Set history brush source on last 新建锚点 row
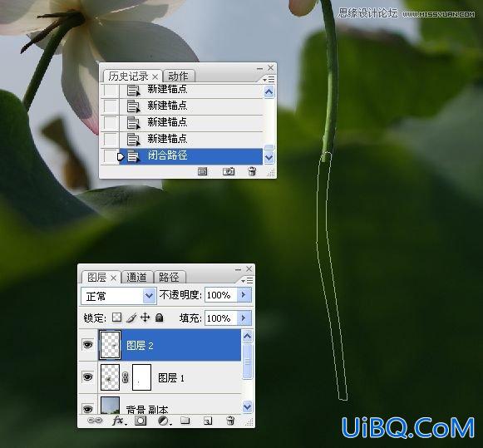The image size is (483, 448). pos(110,140)
